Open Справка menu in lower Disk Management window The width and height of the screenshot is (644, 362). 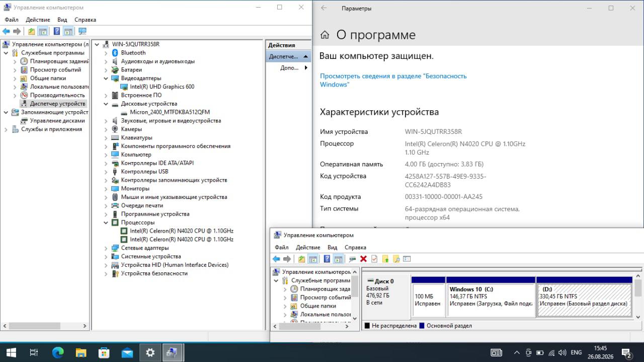coord(355,247)
